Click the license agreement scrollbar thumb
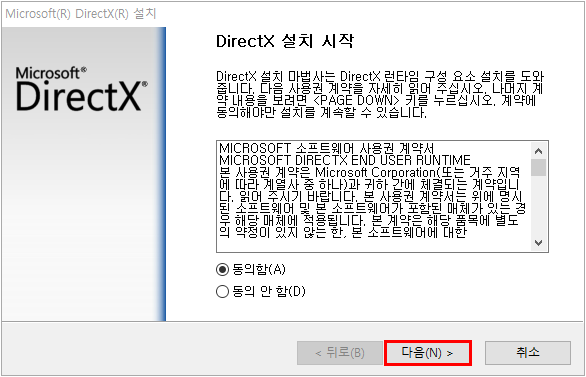586x377 pixels. click(538, 167)
